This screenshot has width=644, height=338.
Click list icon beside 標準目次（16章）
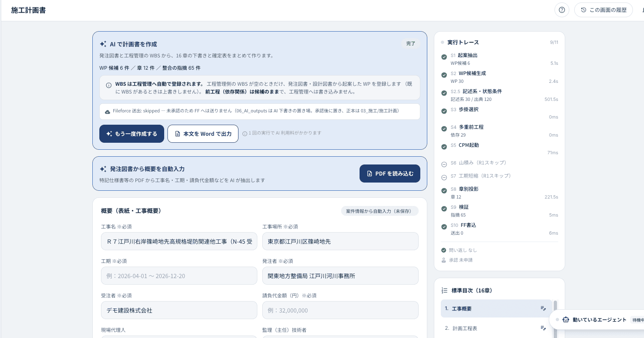[x=445, y=290]
